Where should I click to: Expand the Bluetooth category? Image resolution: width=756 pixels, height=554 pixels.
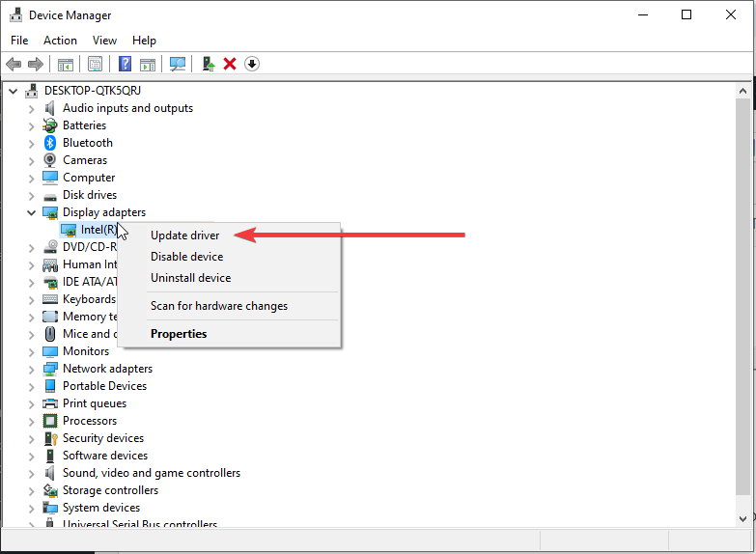tap(31, 144)
